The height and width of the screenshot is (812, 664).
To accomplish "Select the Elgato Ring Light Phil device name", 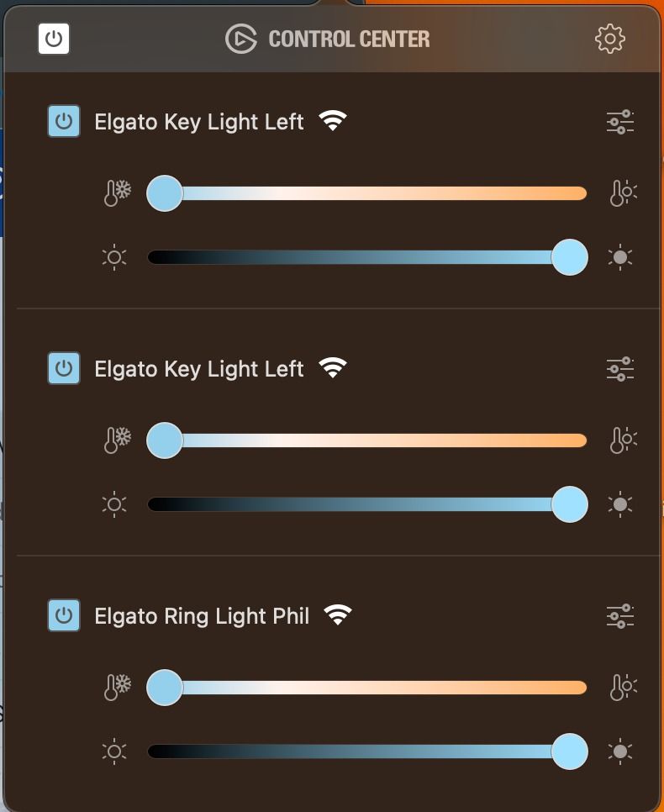I will (203, 614).
